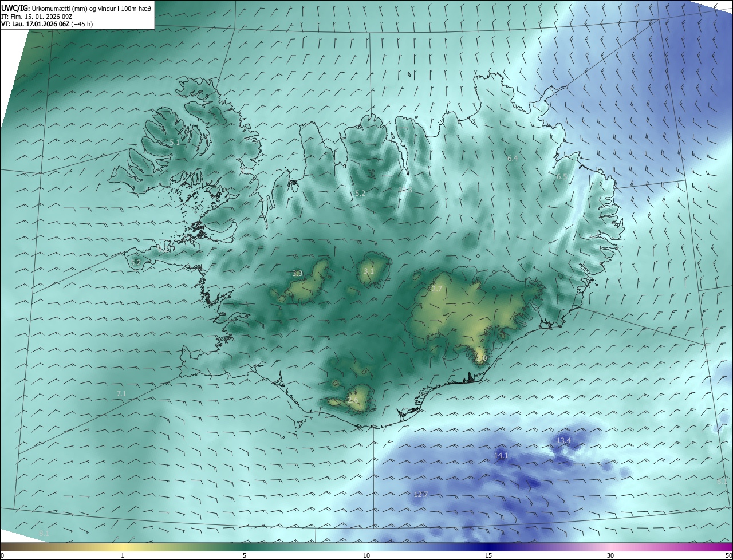Select the 3.3 value label
This screenshot has width=733, height=560.
coord(297,274)
